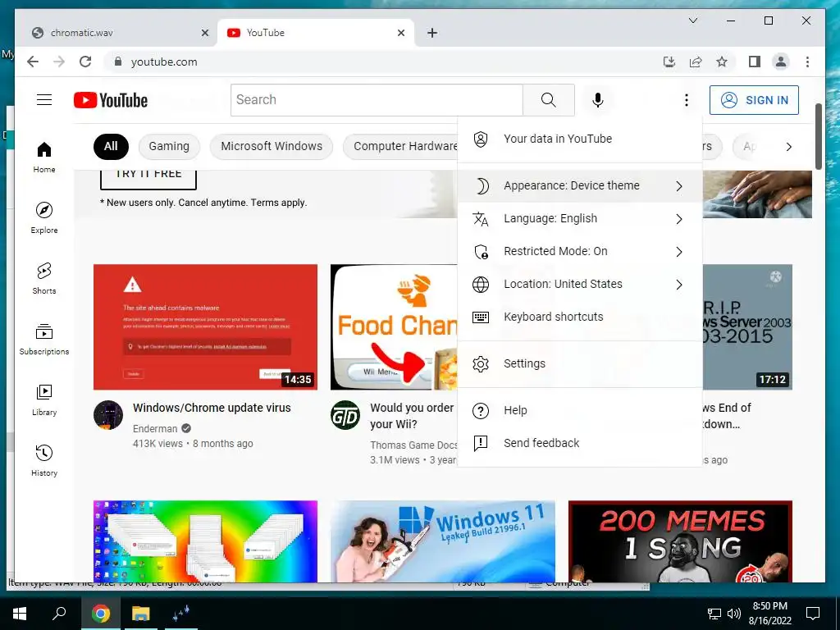Open Enderman channel avatar

(108, 415)
